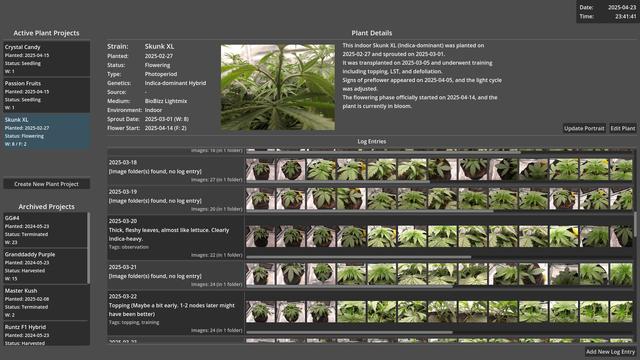This screenshot has height=360, width=640.
Task: Open archived project GG#4
Action: tap(45, 230)
